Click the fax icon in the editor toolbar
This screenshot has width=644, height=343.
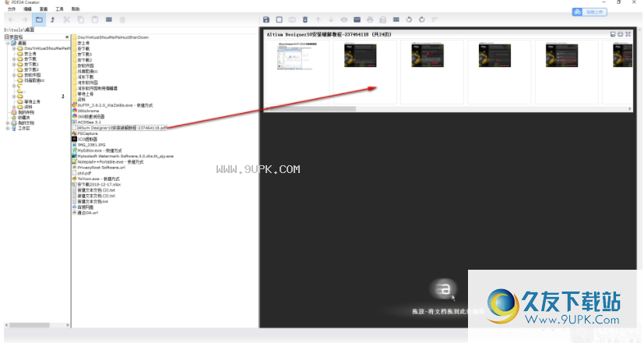point(383,19)
